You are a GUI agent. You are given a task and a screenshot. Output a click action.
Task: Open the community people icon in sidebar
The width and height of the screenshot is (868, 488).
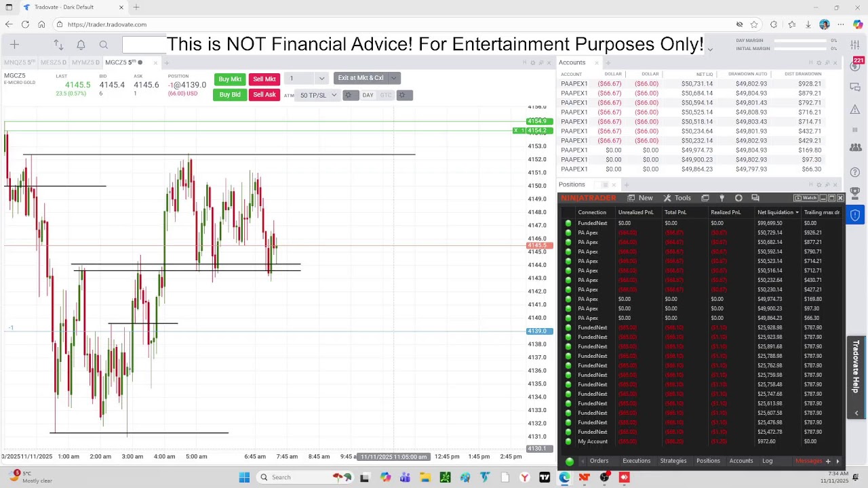(855, 147)
